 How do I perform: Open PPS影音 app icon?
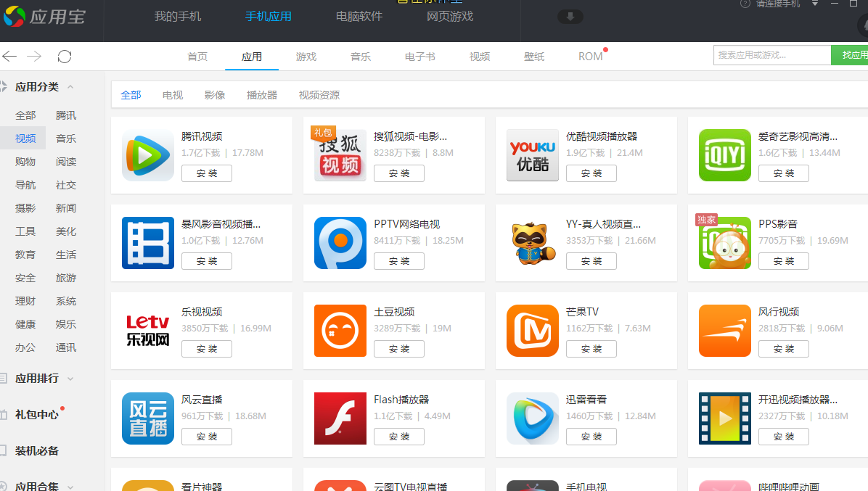click(724, 243)
